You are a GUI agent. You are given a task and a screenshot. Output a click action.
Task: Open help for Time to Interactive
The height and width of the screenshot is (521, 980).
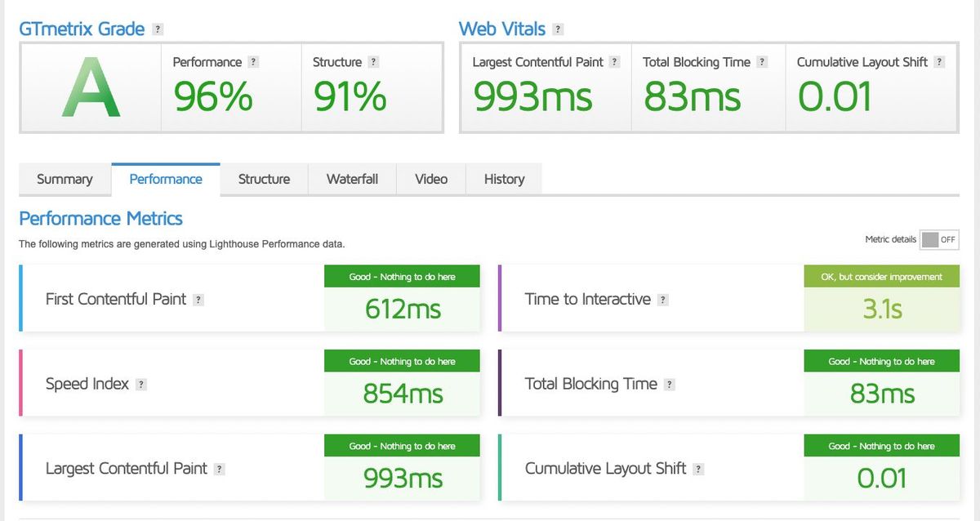[x=663, y=300]
